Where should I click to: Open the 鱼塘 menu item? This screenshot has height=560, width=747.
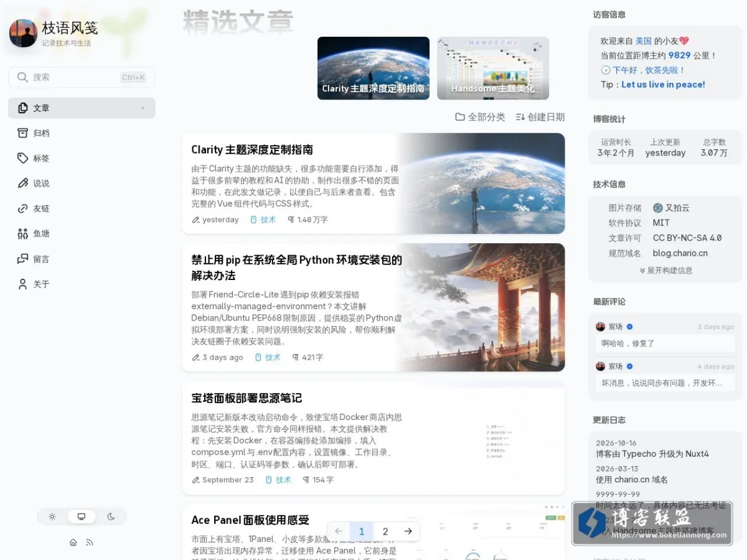(82, 234)
